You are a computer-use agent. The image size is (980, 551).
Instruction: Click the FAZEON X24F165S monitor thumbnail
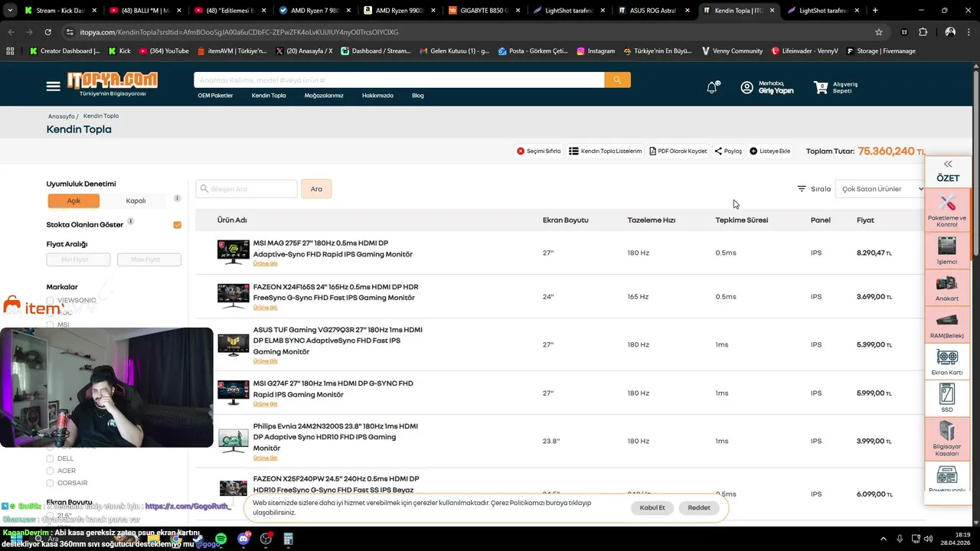pyautogui.click(x=234, y=296)
